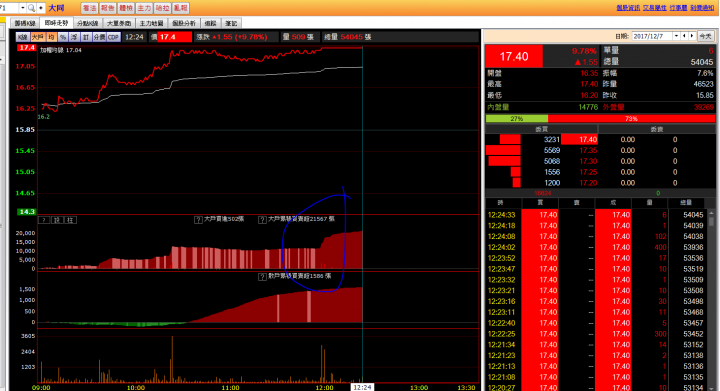
Task: Click the help icon beside 散戶累積買賣超1586張
Action: click(x=262, y=277)
